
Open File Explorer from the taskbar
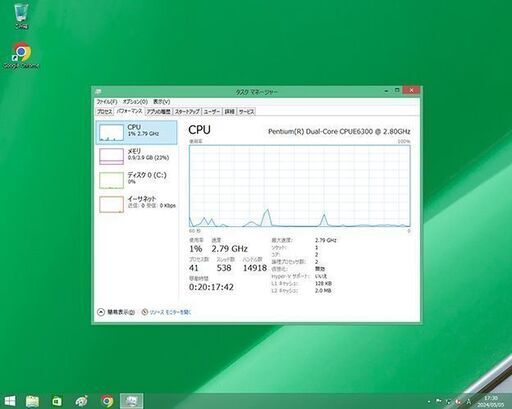point(32,401)
